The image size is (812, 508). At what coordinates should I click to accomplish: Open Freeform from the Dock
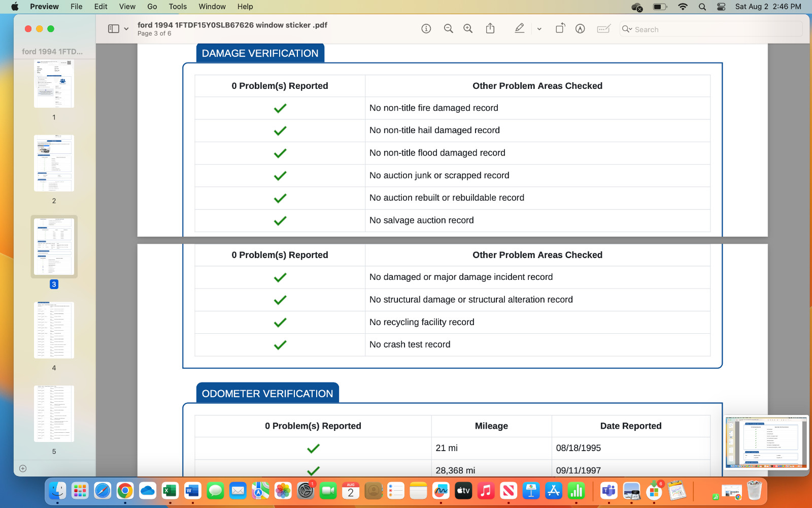coord(441,491)
